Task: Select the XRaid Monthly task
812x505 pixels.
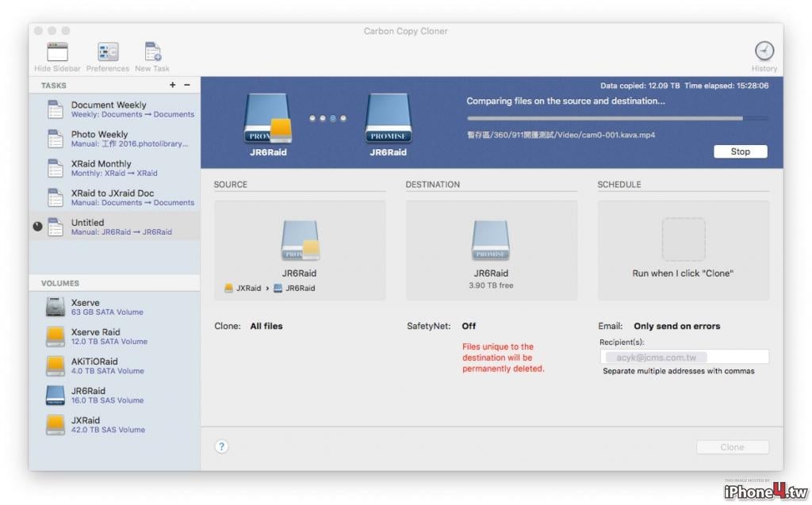Action: 114,168
